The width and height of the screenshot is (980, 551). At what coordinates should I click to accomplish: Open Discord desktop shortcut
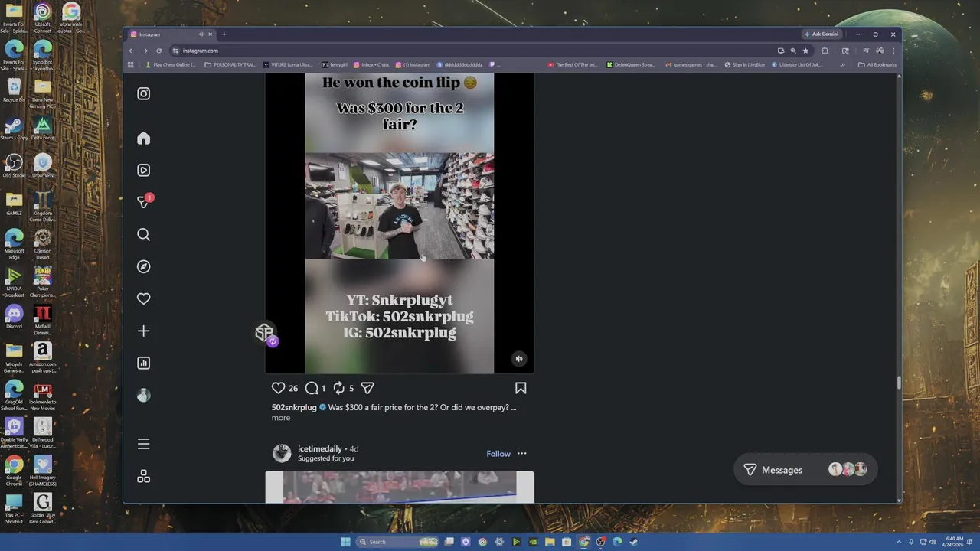[x=14, y=316]
